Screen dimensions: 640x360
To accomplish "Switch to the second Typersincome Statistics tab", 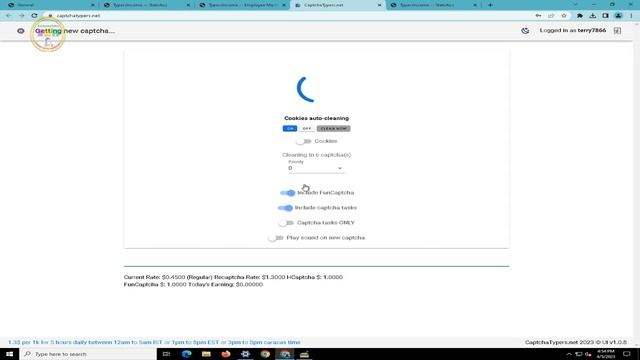I will click(x=146, y=5).
